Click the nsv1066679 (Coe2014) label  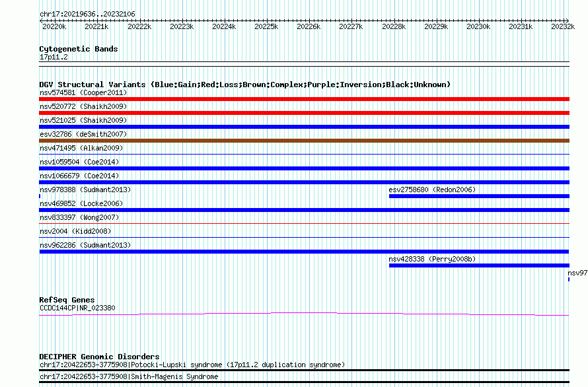pos(79,176)
